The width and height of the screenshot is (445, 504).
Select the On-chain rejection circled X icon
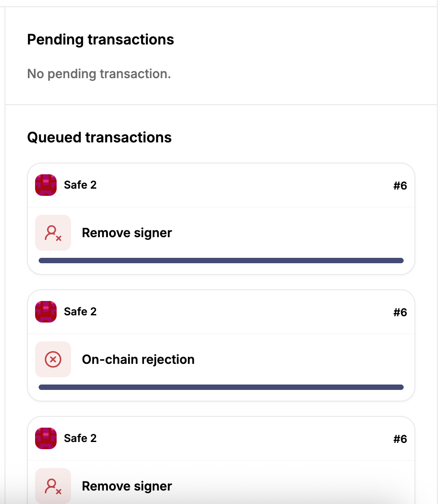click(53, 359)
